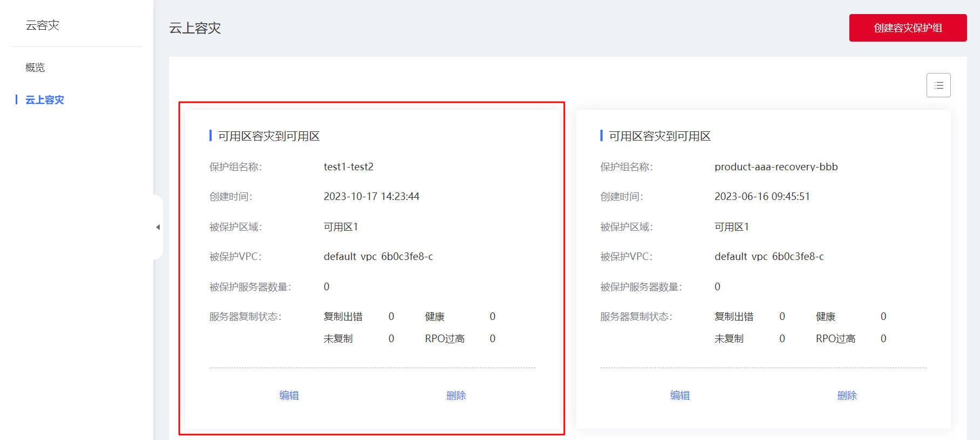Click 编辑 on the test1-test2 card
This screenshot has height=440, width=980.
289,396
